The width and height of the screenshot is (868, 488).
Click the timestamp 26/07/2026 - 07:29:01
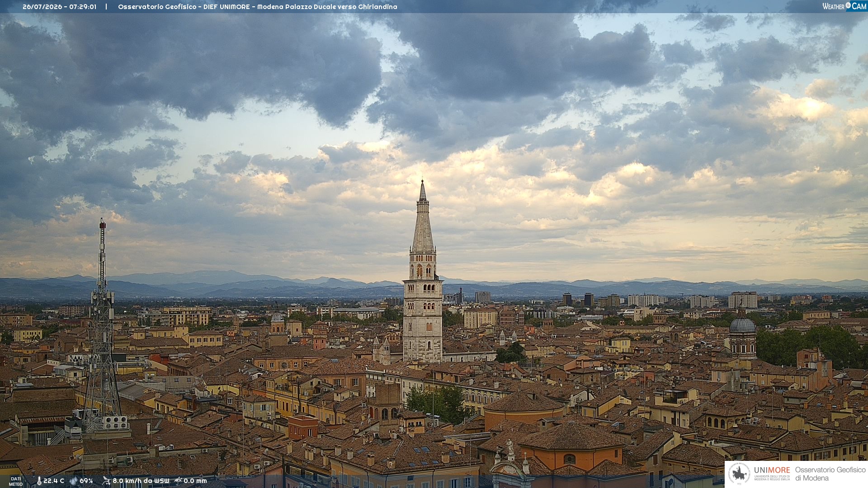coord(60,7)
